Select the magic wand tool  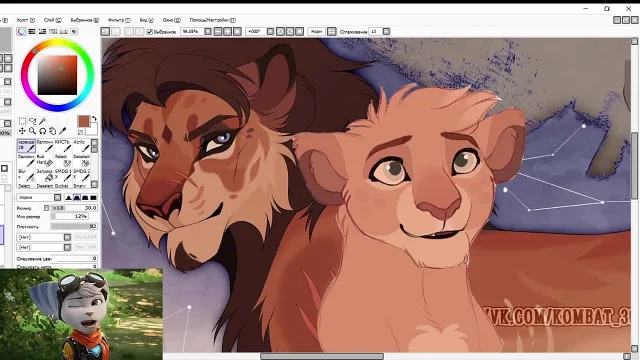point(42,121)
